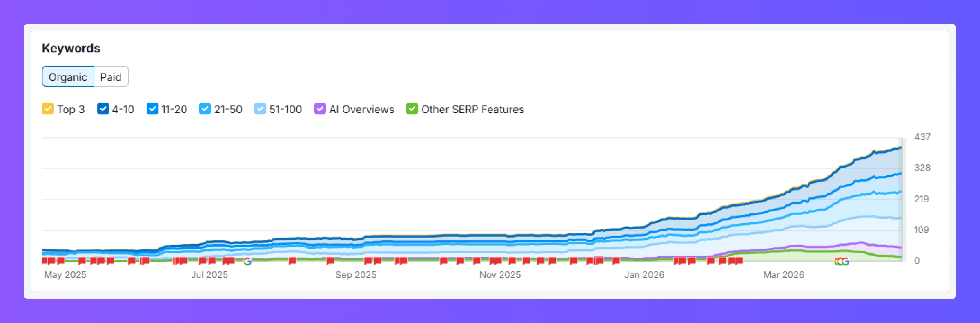Click the "Jul 2025" axis label

[x=209, y=275]
